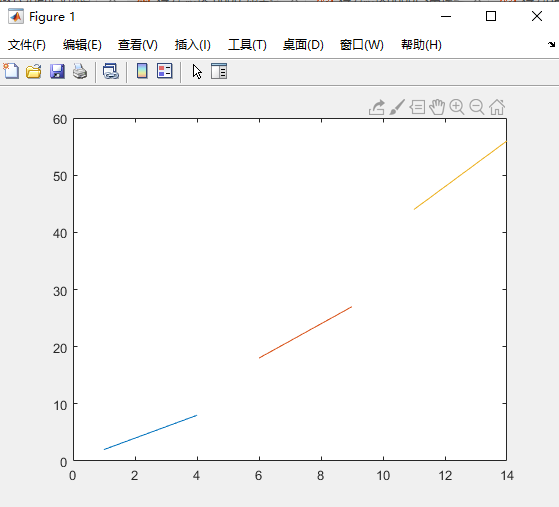Viewport: 559px width, 507px height.
Task: Click the y-axis tick label 60
Action: tap(60, 119)
